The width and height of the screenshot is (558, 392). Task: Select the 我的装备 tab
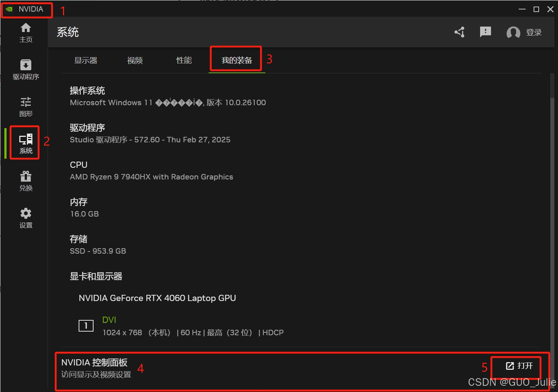coord(237,60)
